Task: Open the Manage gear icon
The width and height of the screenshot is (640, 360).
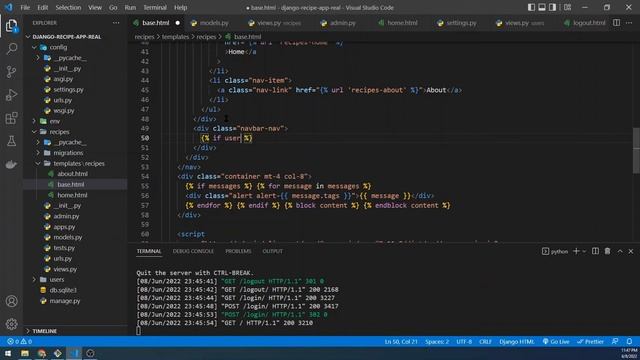Action: [x=11, y=324]
